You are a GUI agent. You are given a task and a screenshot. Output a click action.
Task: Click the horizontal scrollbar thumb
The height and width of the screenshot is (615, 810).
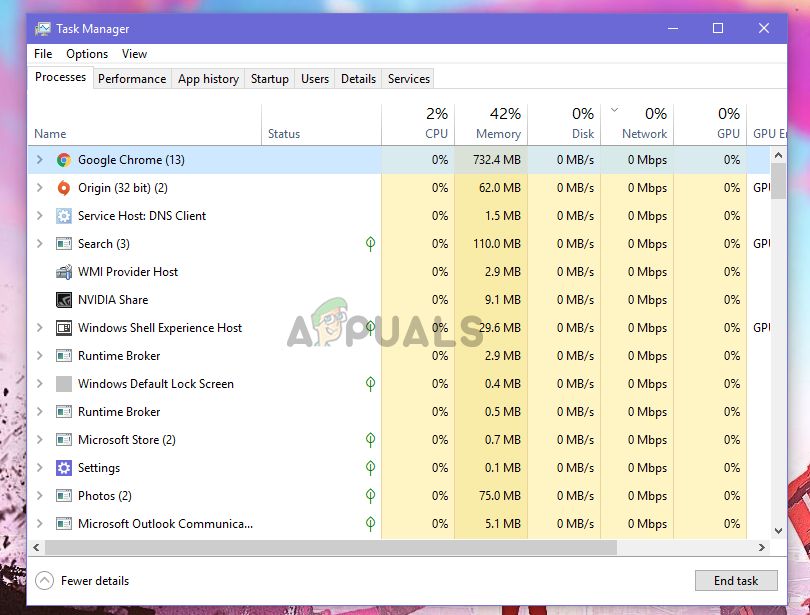(x=331, y=547)
